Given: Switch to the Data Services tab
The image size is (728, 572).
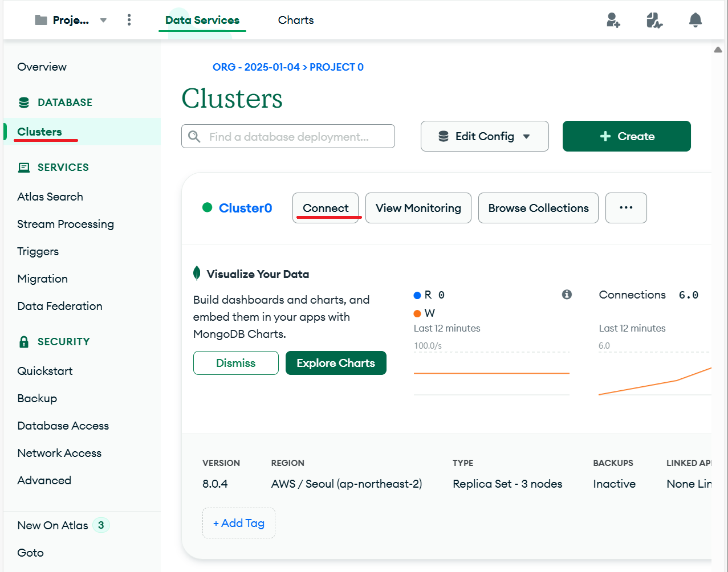Looking at the screenshot, I should click(202, 20).
